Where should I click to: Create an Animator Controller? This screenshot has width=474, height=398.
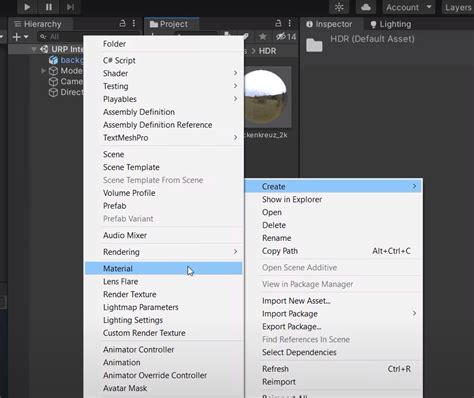(x=163, y=350)
